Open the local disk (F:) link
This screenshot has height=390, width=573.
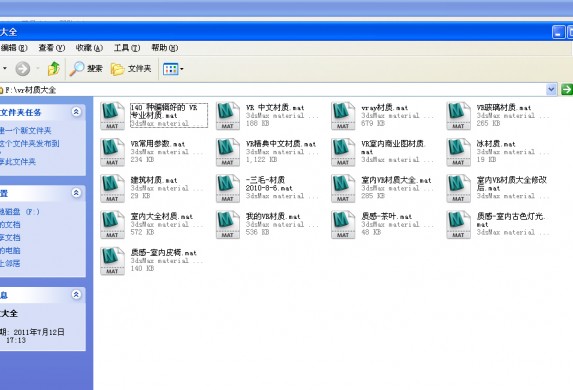[20, 212]
